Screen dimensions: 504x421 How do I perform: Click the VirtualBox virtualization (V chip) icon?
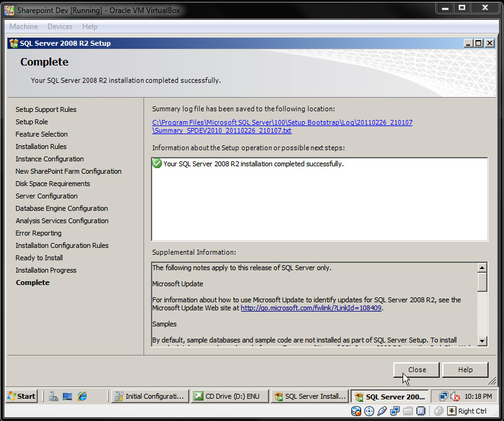point(421,411)
